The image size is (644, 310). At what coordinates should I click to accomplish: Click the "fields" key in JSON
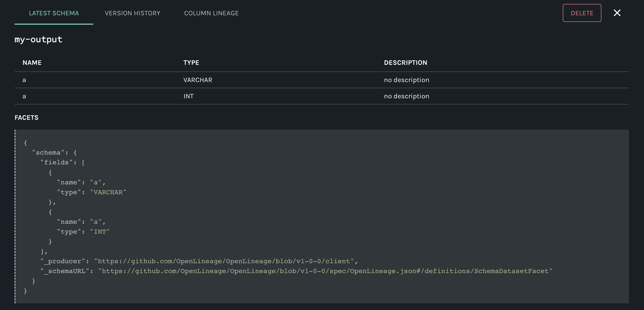point(56,163)
